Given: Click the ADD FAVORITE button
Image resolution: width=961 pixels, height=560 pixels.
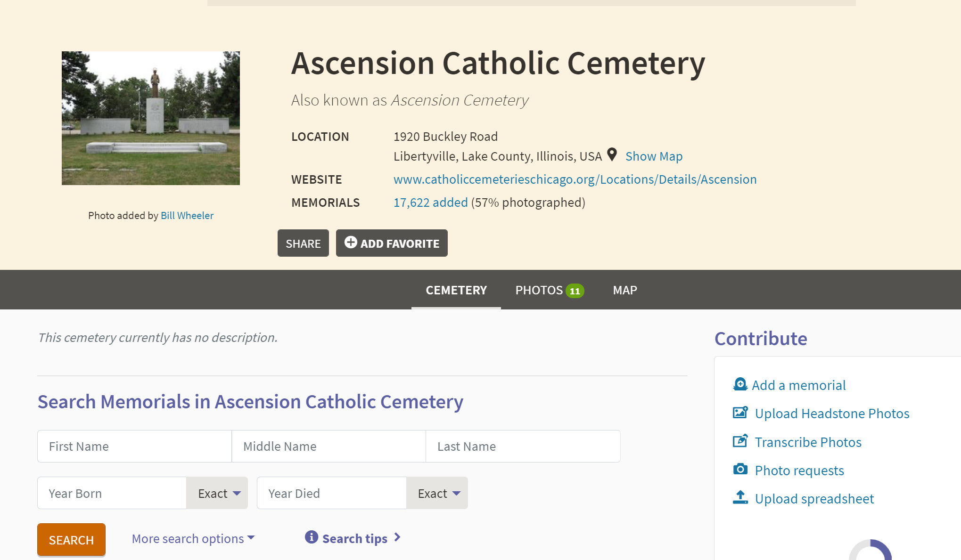Looking at the screenshot, I should (392, 243).
